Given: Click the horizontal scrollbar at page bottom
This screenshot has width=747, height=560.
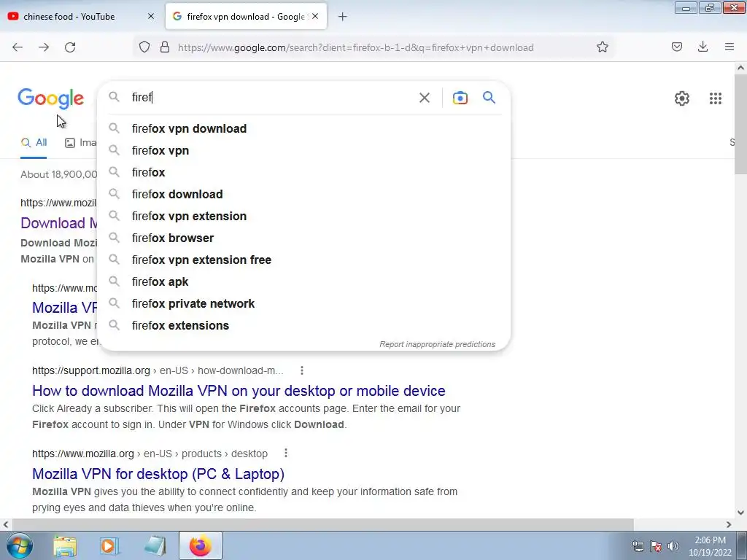Looking at the screenshot, I should [322, 524].
